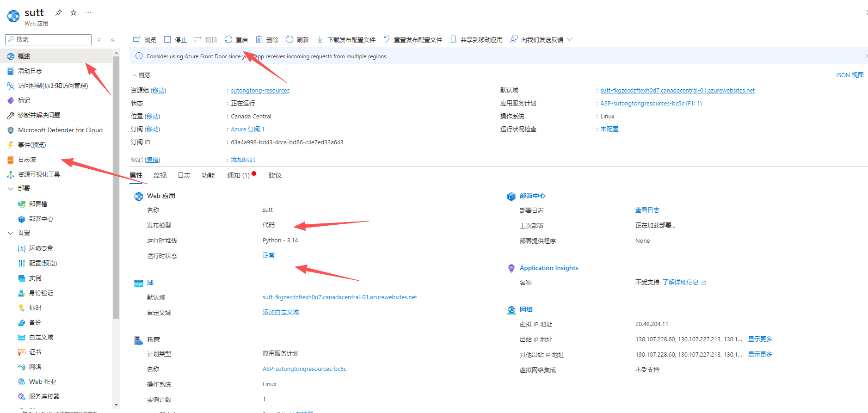Open the sutongtong-resources resource group link
Viewport: 868px width, 413px height.
pos(260,91)
